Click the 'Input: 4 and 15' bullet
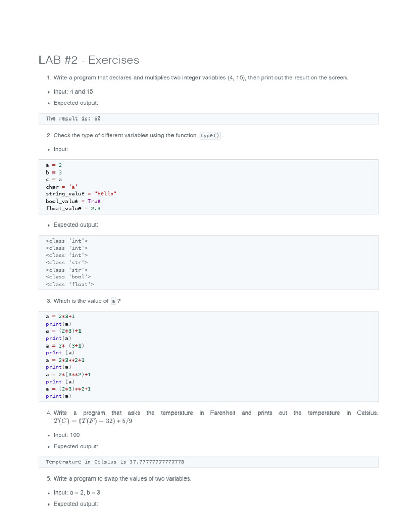The width and height of the screenshot is (399, 532). point(73,91)
